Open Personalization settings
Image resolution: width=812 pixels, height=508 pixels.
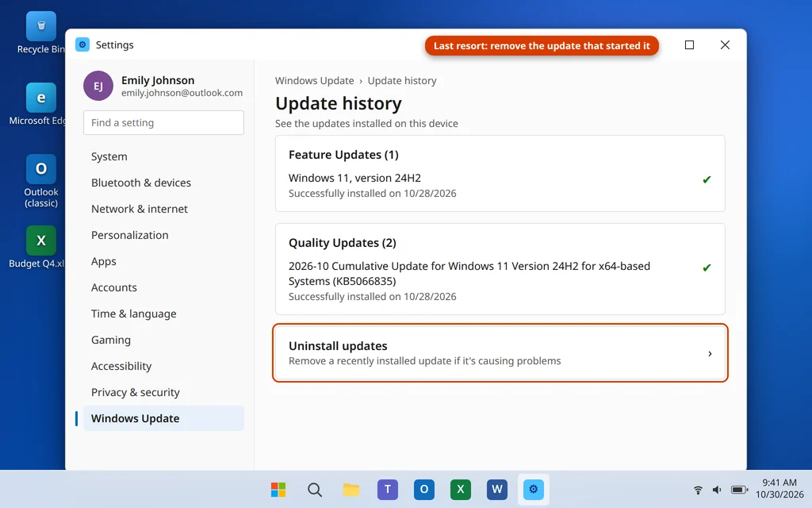click(x=163, y=235)
